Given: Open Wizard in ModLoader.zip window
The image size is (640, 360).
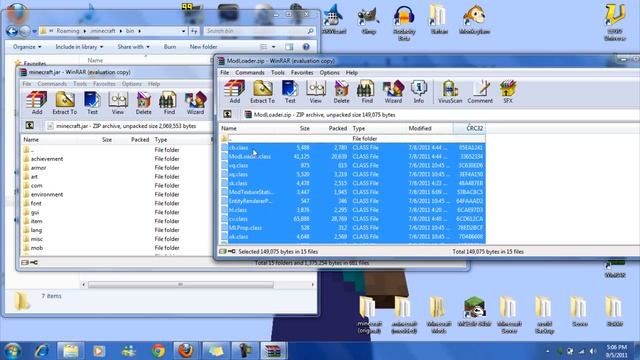Looking at the screenshot, I should coord(393,91).
